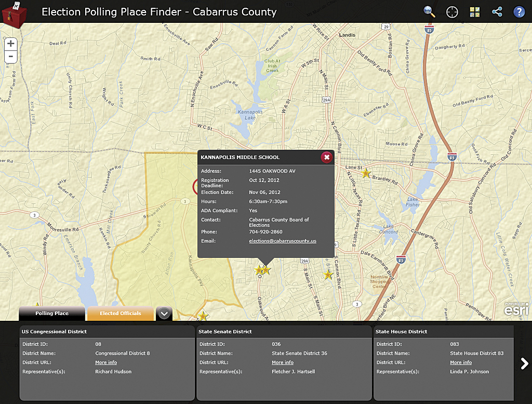Click the State Senate District panel header

pos(284,332)
